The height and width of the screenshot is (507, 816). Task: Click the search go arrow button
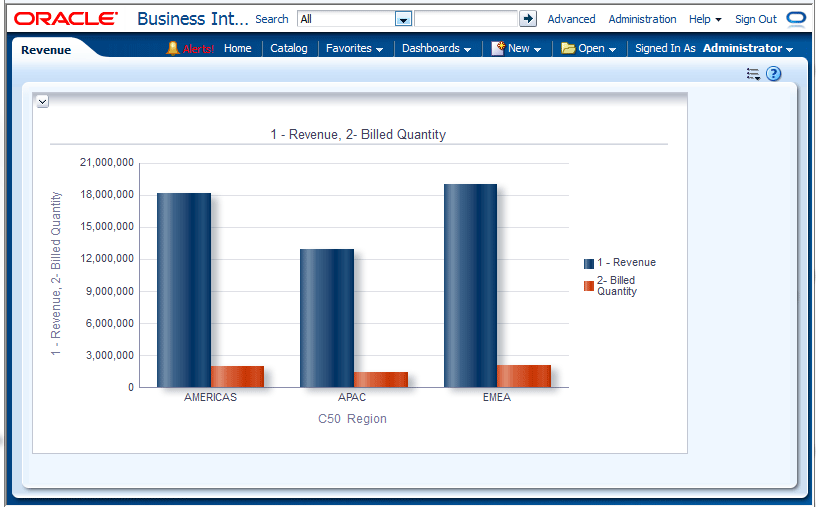click(528, 19)
